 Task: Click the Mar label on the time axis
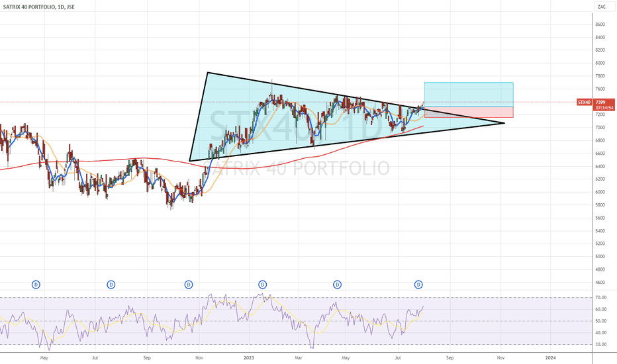(x=299, y=357)
